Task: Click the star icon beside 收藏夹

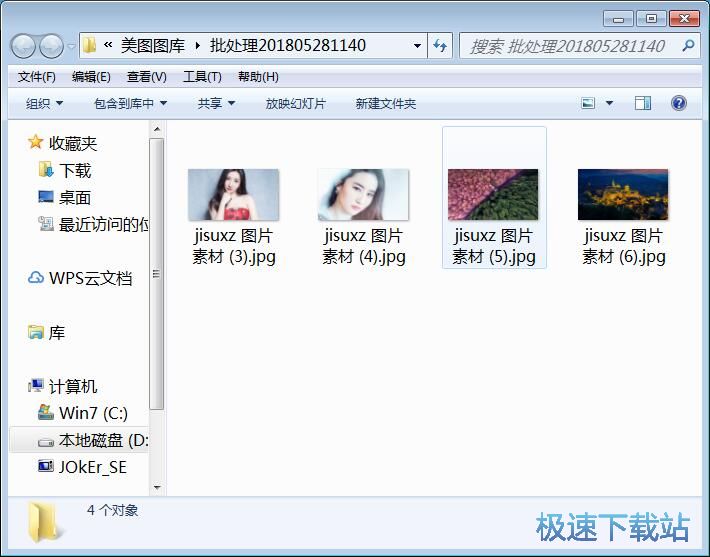Action: [35, 142]
